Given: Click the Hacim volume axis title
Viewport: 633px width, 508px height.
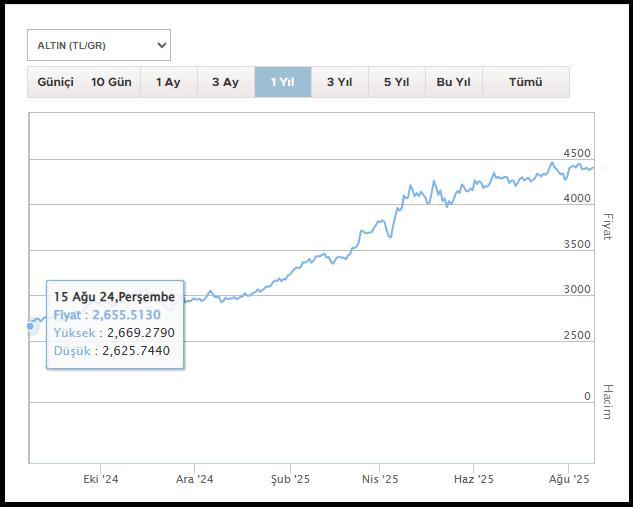Looking at the screenshot, I should pos(606,401).
